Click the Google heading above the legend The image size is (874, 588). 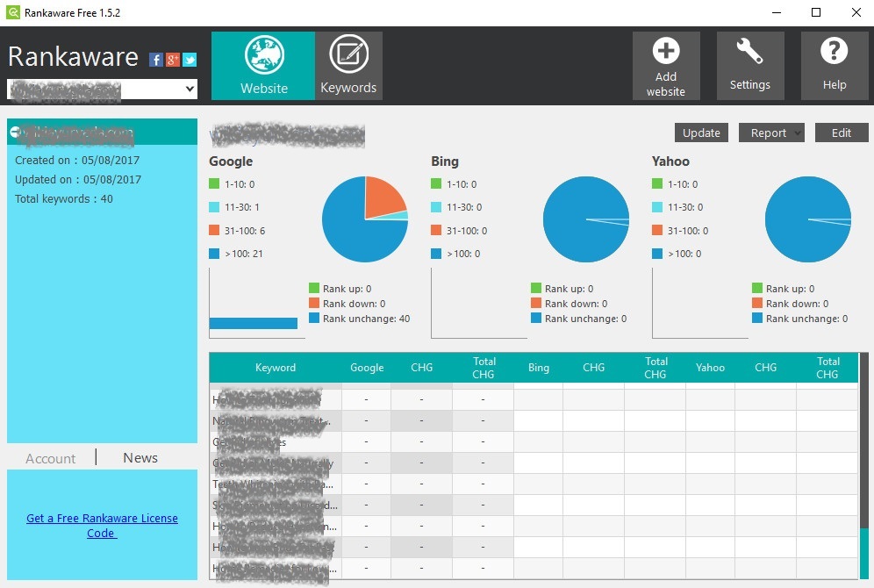pyautogui.click(x=231, y=161)
